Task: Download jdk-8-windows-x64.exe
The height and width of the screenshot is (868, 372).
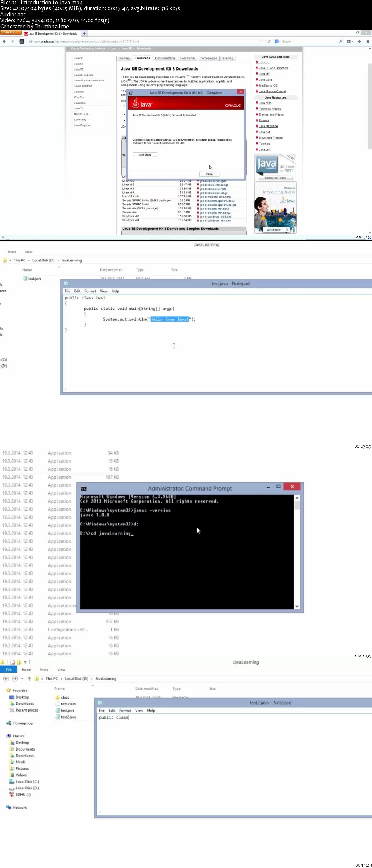Action: point(215,221)
